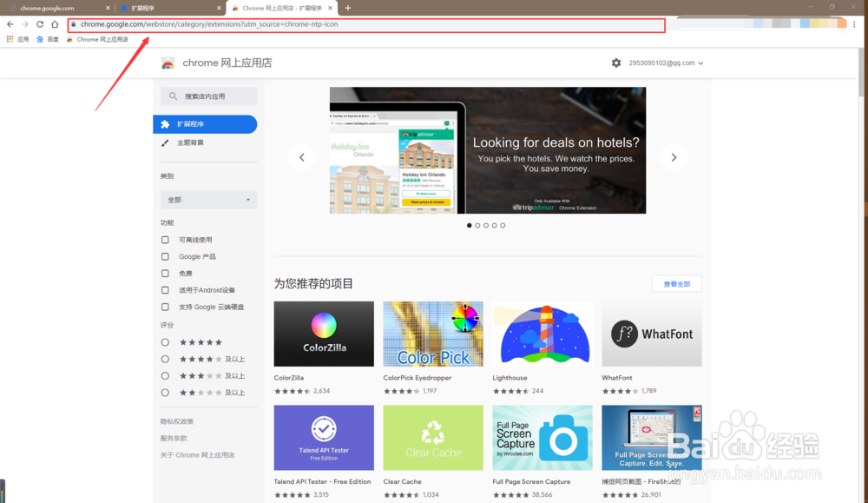Select the 扩展程序 sidebar category

(x=205, y=124)
